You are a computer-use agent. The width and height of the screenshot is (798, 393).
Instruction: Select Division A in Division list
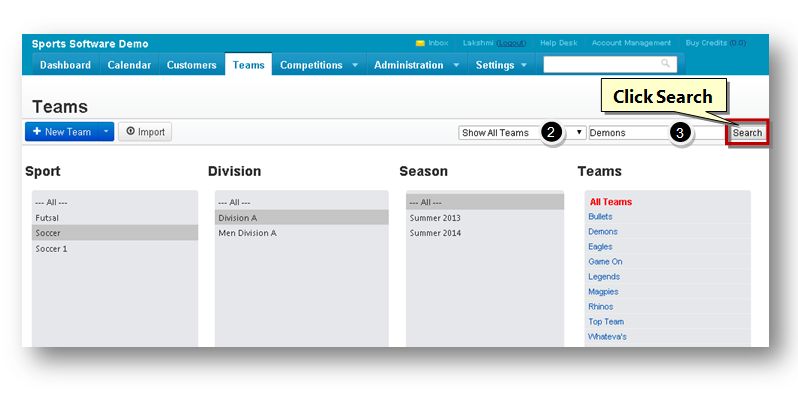pyautogui.click(x=301, y=217)
